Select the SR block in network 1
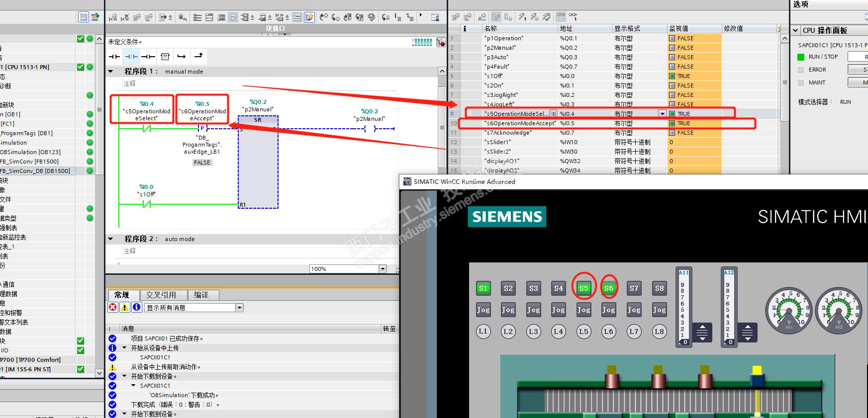Image resolution: width=868 pixels, height=418 pixels. point(258,163)
